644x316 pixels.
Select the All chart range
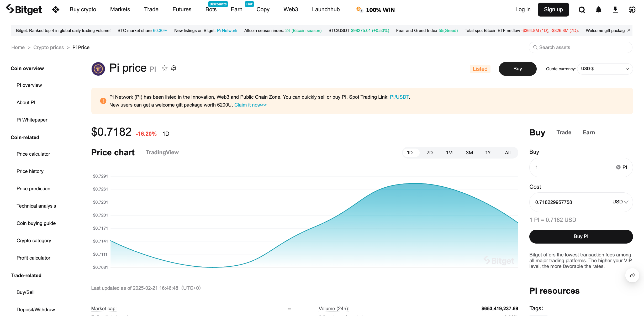coord(508,153)
